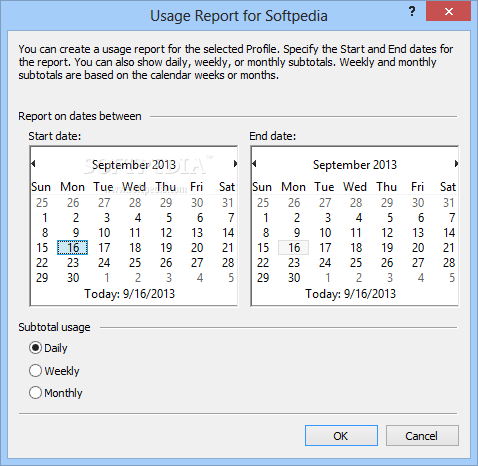
Task: Choose September 6 in End date calendar
Action: (x=421, y=218)
